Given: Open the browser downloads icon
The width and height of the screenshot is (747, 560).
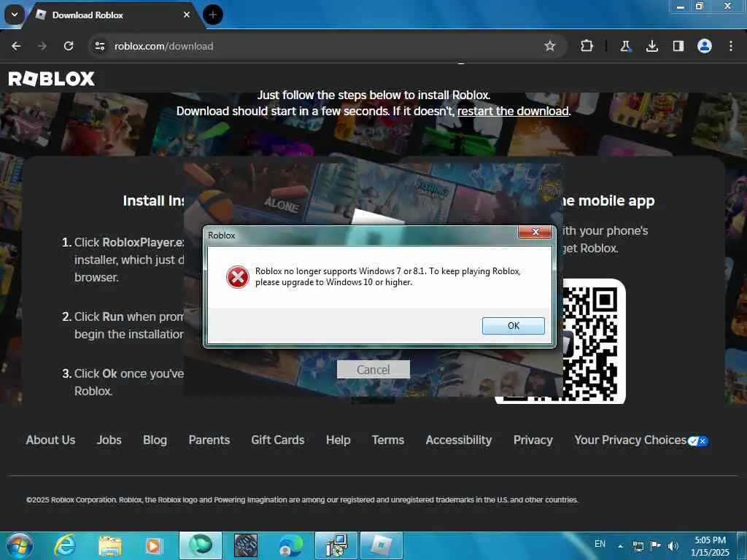Looking at the screenshot, I should [x=651, y=46].
